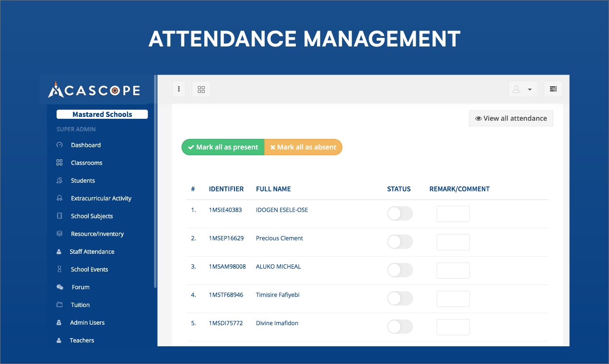
Task: Select Teachers in the sidebar
Action: point(82,340)
